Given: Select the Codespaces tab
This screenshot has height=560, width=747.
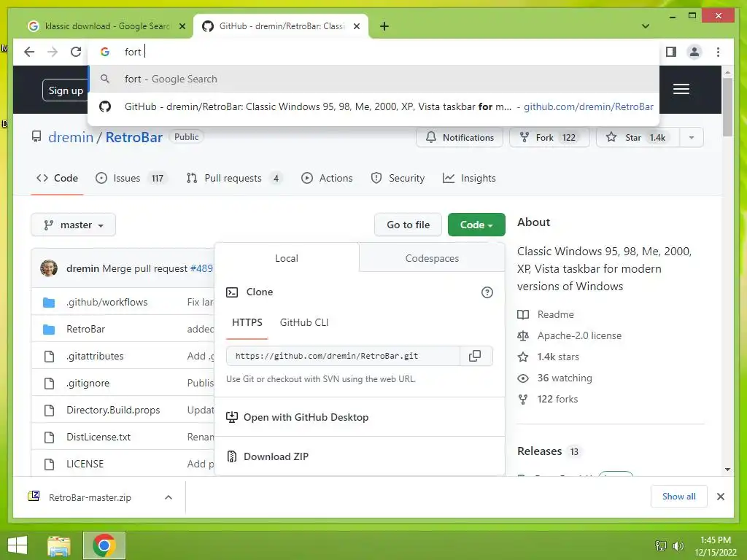Looking at the screenshot, I should point(432,258).
